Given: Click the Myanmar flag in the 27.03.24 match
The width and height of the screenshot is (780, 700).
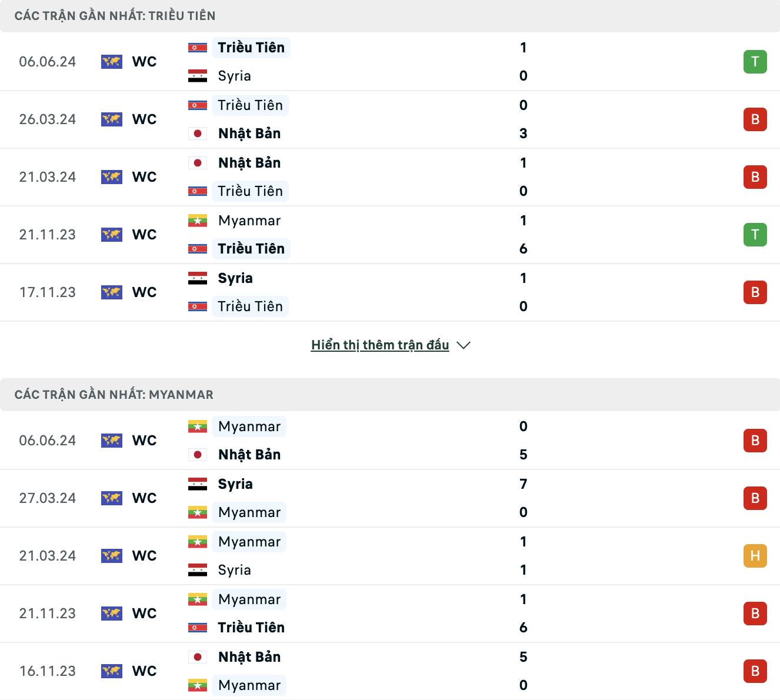Looking at the screenshot, I should tap(198, 512).
